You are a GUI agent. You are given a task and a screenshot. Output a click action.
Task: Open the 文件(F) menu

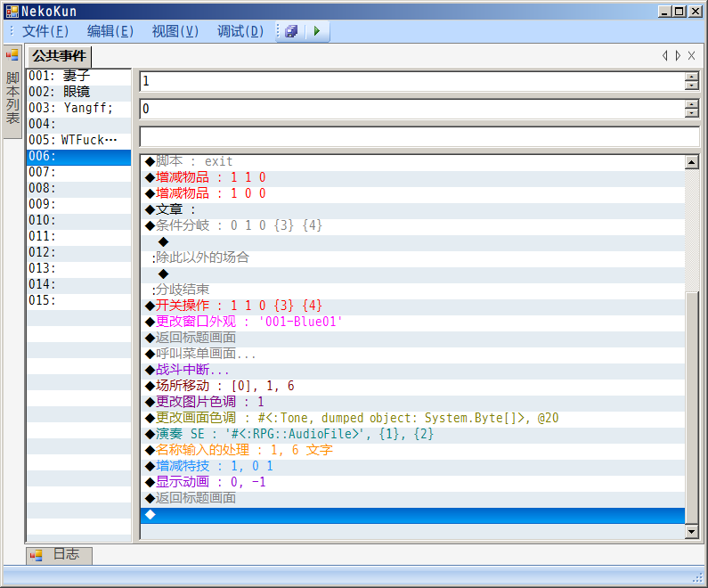click(45, 31)
